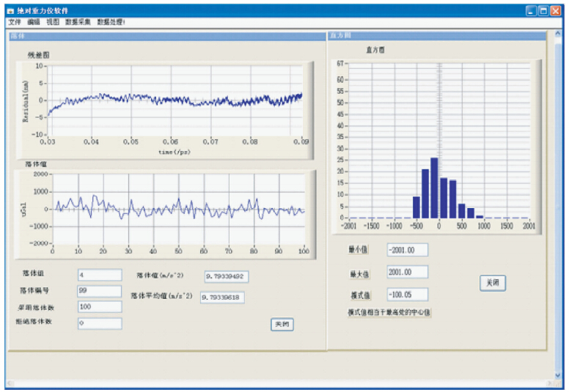Click 关闭 button in the 落体 panel

pos(282,324)
